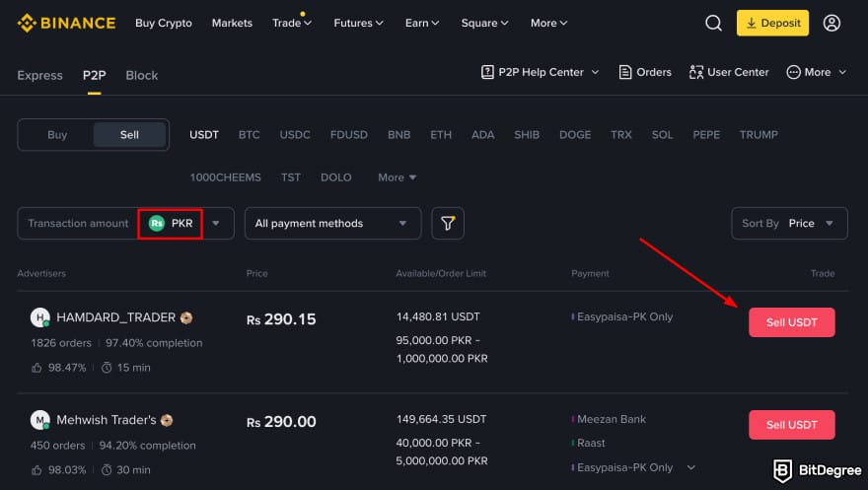This screenshot has height=490, width=868.
Task: Select the DOLO coin tab
Action: point(336,177)
